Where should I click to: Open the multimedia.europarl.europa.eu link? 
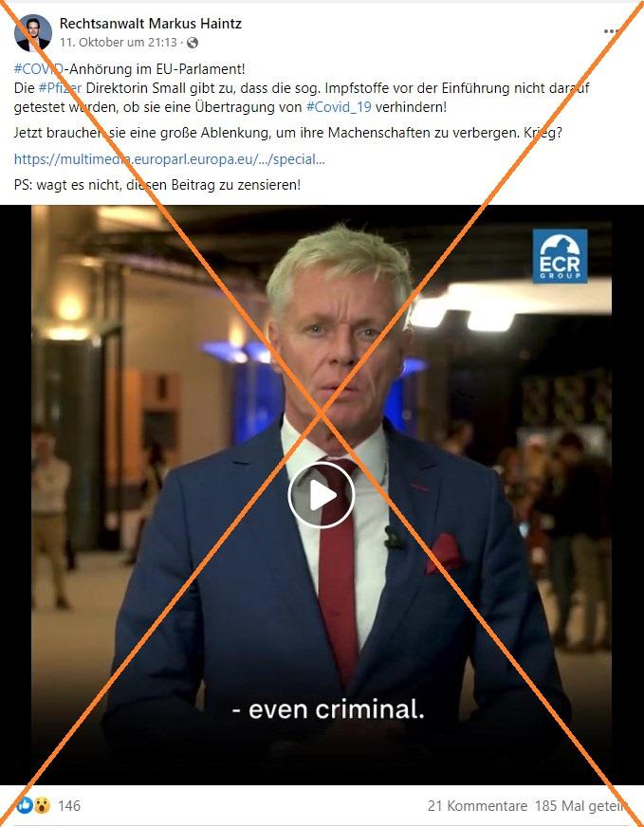[x=170, y=159]
